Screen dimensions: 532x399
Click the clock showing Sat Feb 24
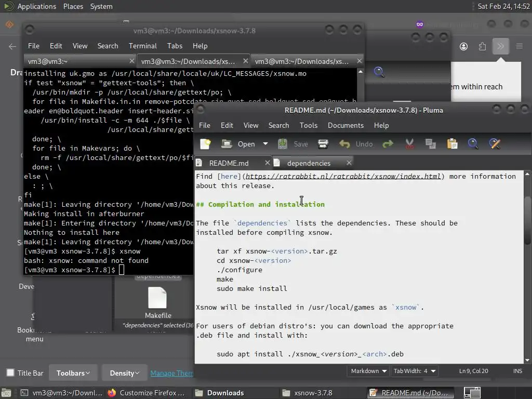[503, 6]
